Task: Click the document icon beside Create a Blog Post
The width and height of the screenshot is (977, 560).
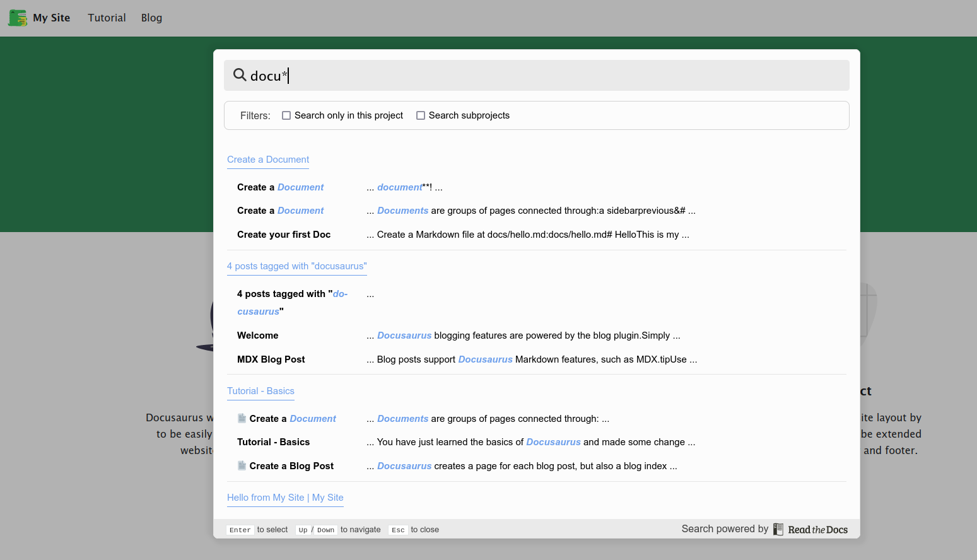Action: (242, 465)
